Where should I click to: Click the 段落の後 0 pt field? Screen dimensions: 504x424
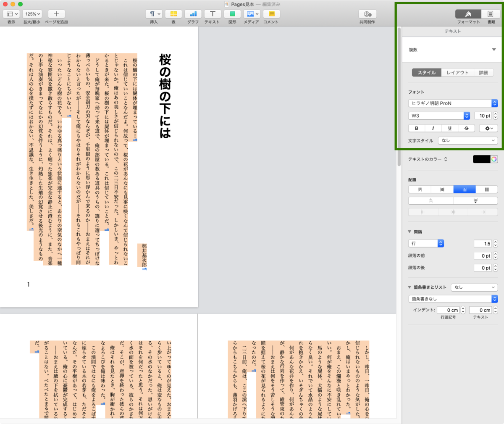483,268
